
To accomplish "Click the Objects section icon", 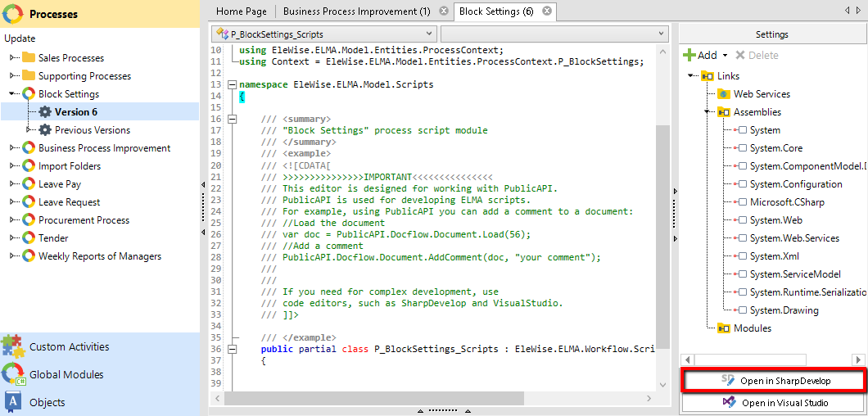I will point(13,402).
